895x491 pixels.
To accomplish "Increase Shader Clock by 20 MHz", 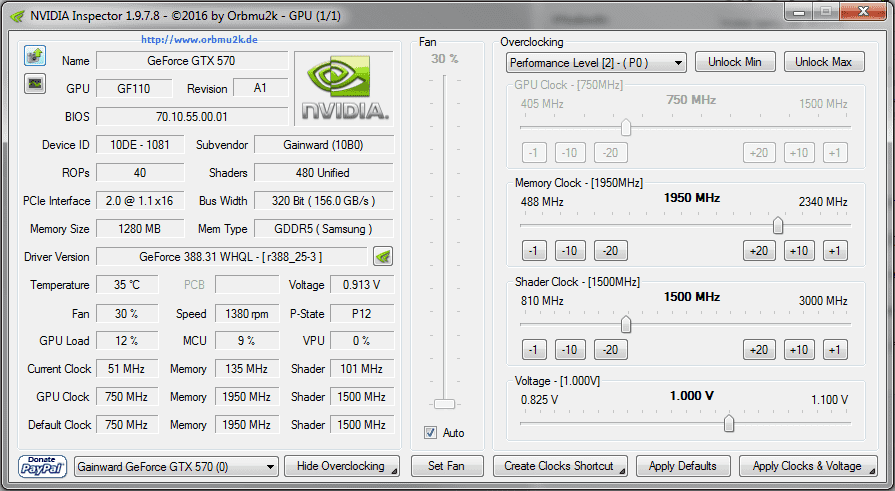I will pyautogui.click(x=759, y=349).
